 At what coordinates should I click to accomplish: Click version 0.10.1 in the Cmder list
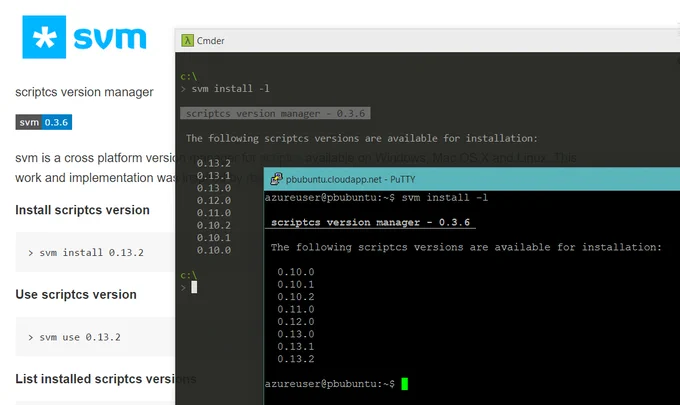213,238
